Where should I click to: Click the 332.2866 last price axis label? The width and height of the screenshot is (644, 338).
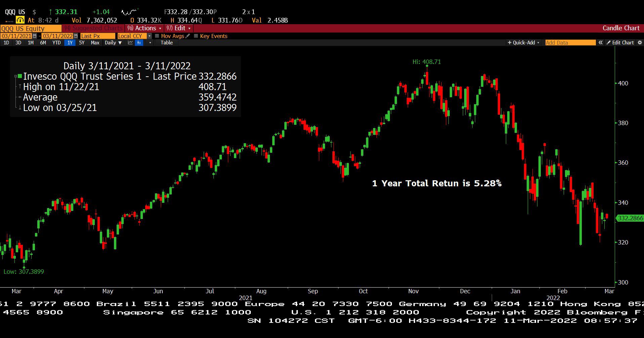[x=630, y=218]
